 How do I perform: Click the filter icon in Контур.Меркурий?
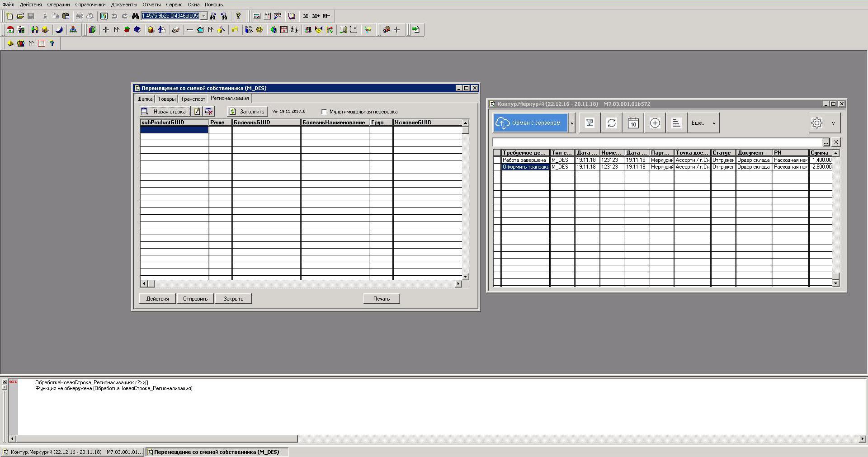pyautogui.click(x=590, y=123)
